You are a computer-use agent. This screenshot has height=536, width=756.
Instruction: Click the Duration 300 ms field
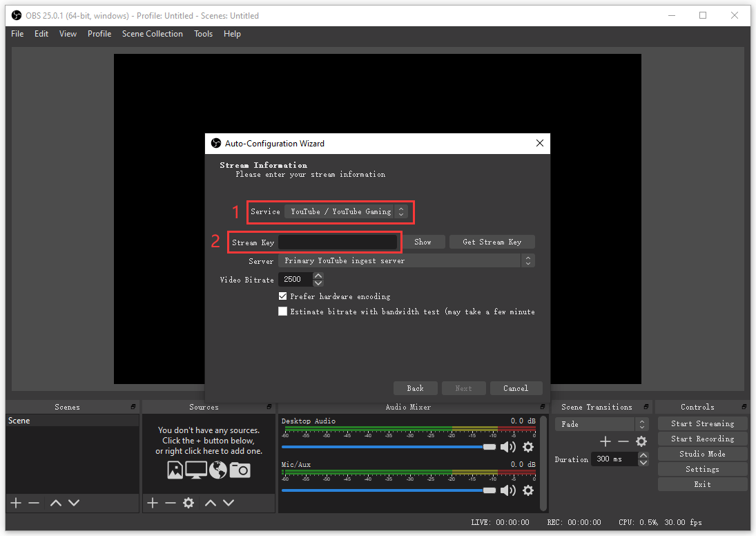coord(614,459)
